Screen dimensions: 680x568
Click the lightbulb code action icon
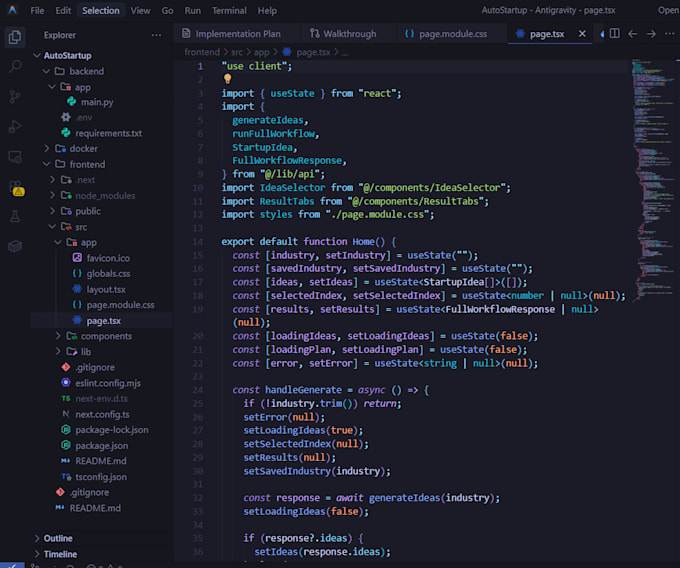(227, 78)
